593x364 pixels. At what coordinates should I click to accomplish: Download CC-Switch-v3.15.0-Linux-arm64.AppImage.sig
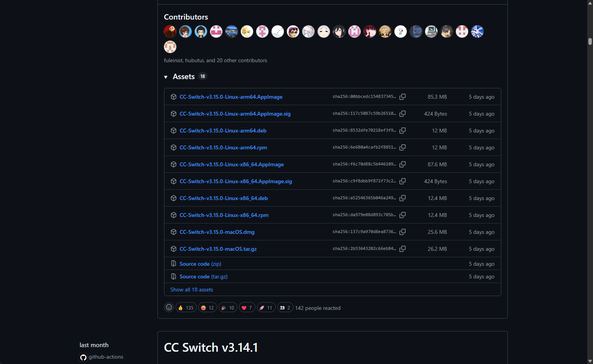coord(235,114)
